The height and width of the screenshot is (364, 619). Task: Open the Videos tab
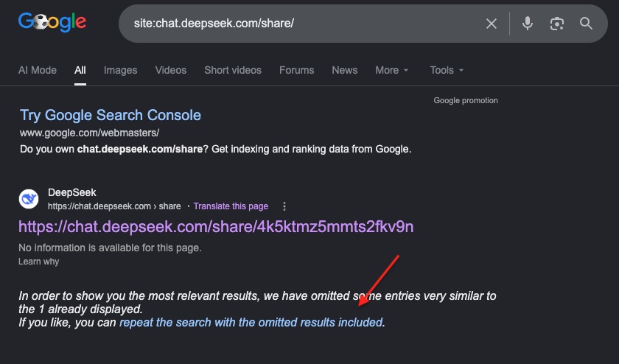coord(170,70)
